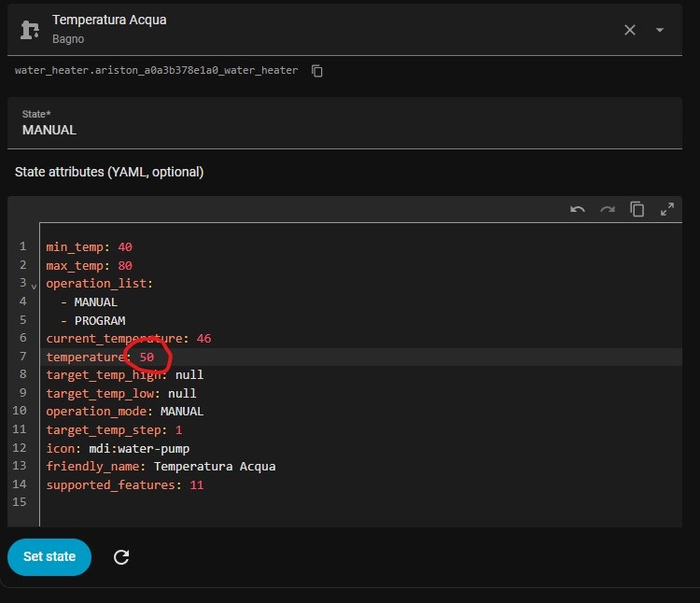
Task: Click the icon mdi:water-pump line
Action: 118,448
